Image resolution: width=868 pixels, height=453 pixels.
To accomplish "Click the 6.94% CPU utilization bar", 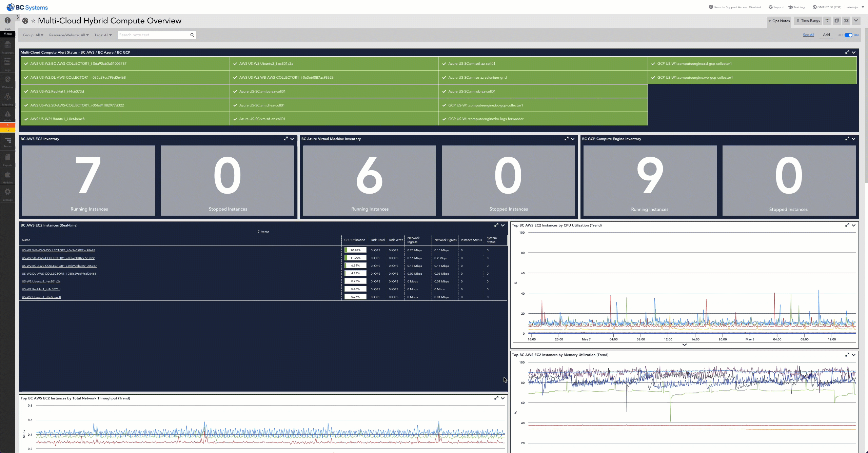I will (355, 265).
